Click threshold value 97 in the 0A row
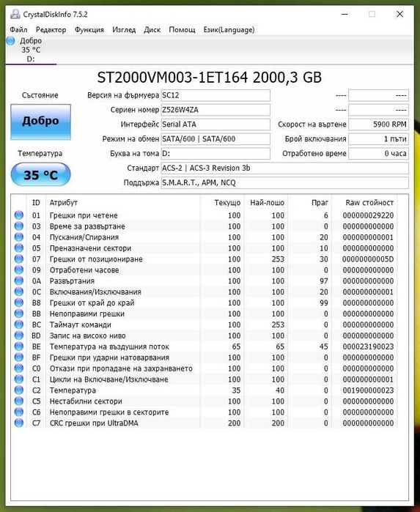The image size is (420, 512). tap(323, 281)
